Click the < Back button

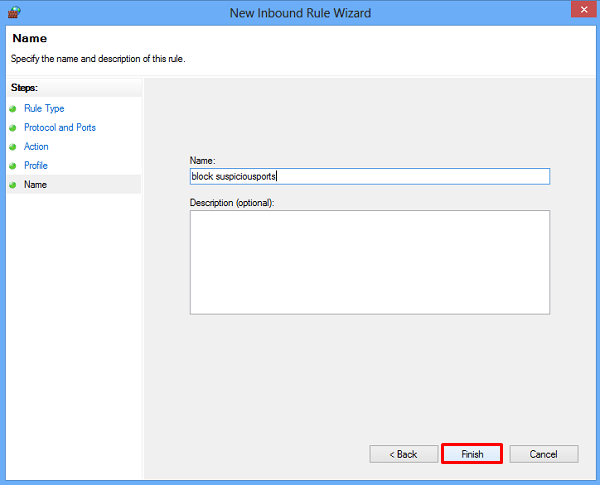point(404,454)
